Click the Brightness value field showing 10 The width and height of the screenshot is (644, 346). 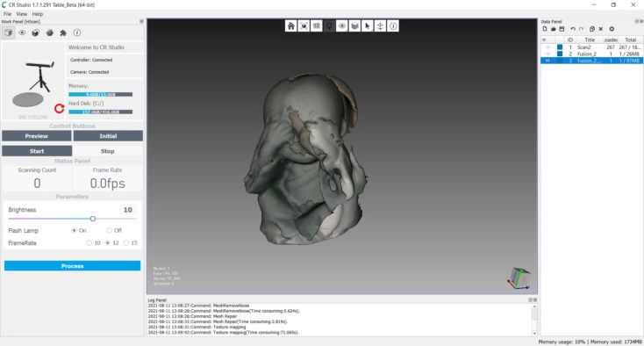click(127, 210)
